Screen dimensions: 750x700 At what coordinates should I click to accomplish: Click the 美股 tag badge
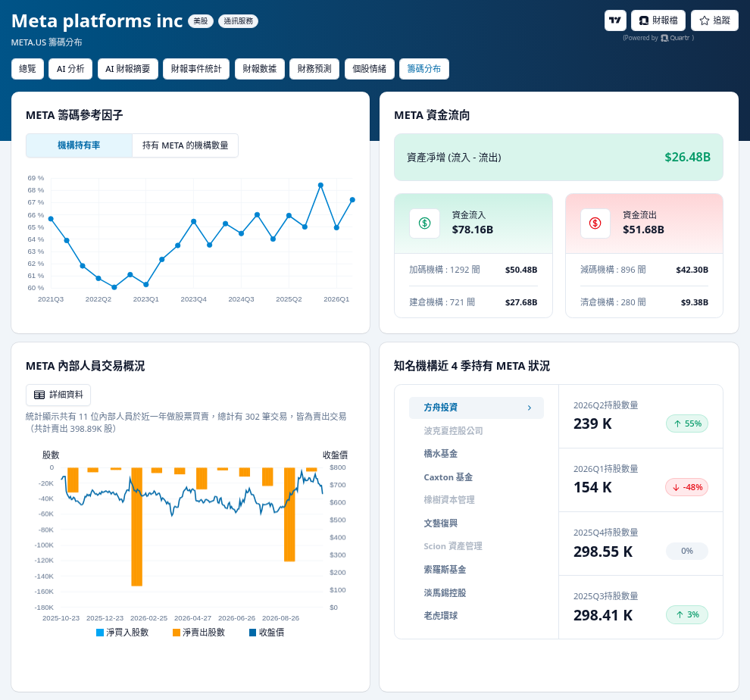point(201,21)
